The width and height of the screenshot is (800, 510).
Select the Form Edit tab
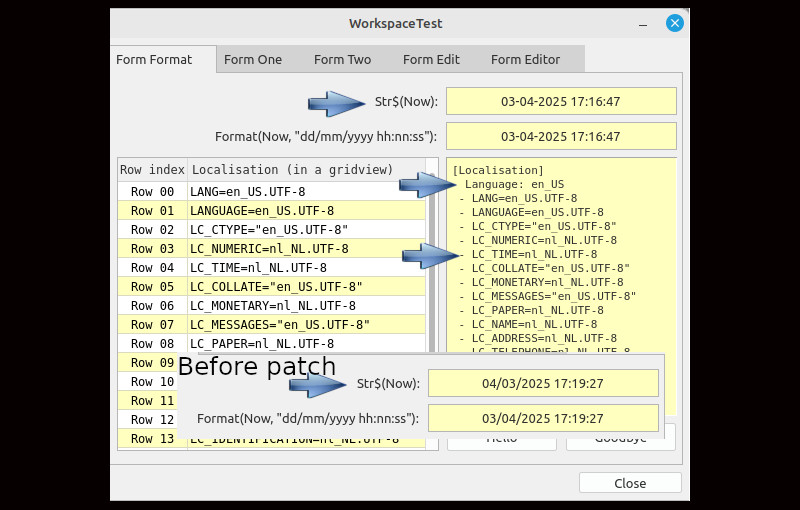pos(431,59)
